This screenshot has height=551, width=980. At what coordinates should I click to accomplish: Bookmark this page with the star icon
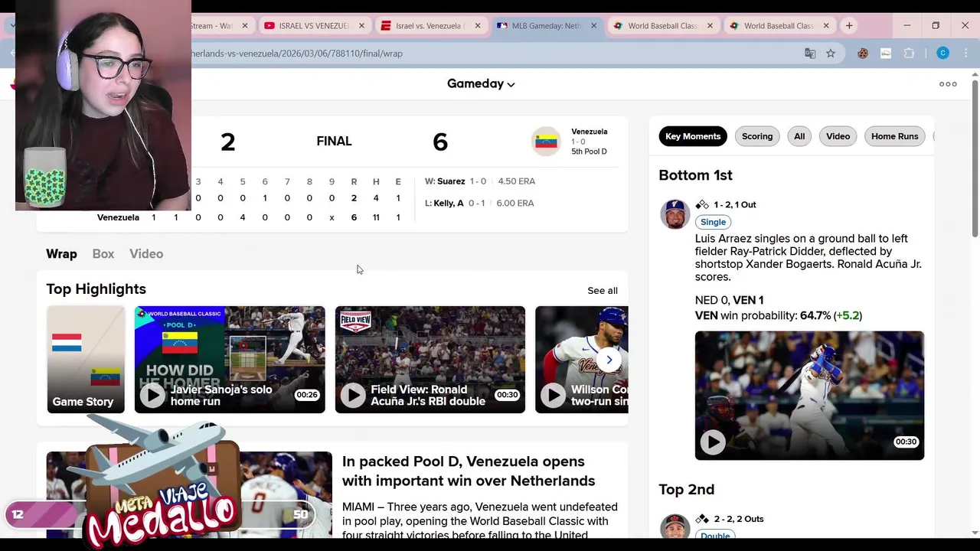click(x=831, y=54)
